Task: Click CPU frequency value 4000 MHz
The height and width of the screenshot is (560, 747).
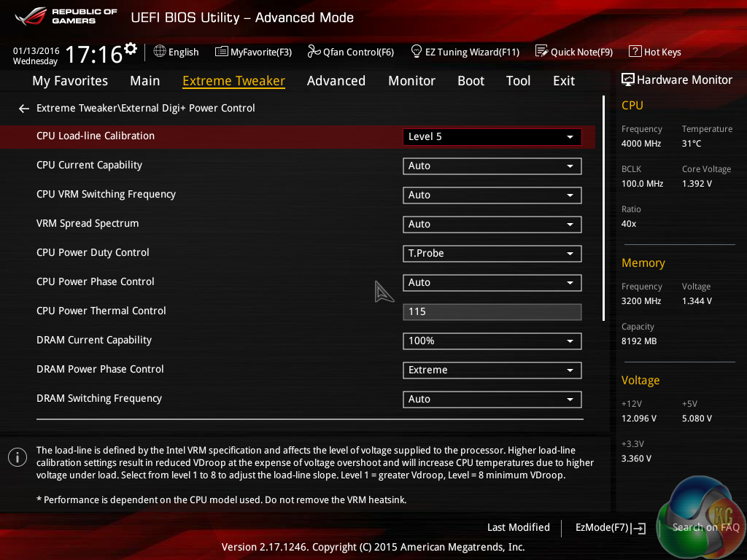Action: click(640, 144)
